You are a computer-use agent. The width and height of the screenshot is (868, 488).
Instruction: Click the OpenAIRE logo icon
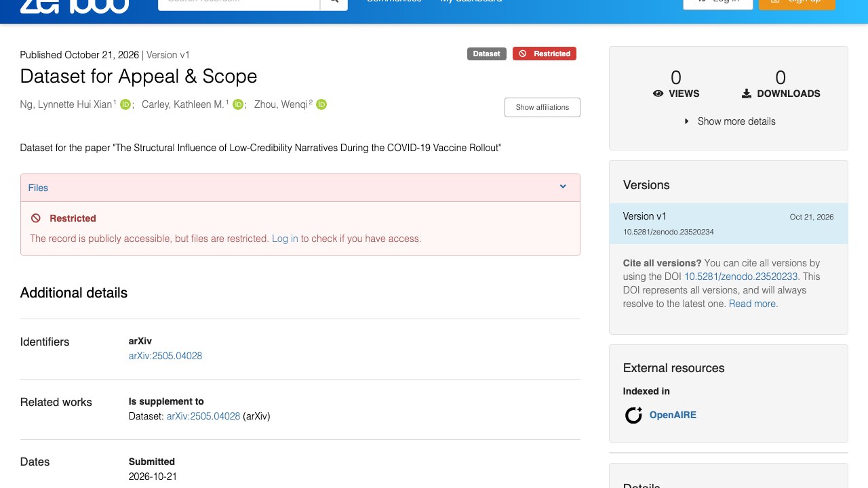pos(633,415)
